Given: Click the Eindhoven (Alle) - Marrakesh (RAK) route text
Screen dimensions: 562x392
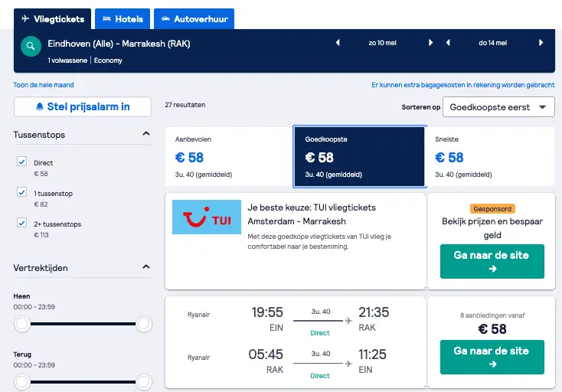Looking at the screenshot, I should [x=119, y=44].
